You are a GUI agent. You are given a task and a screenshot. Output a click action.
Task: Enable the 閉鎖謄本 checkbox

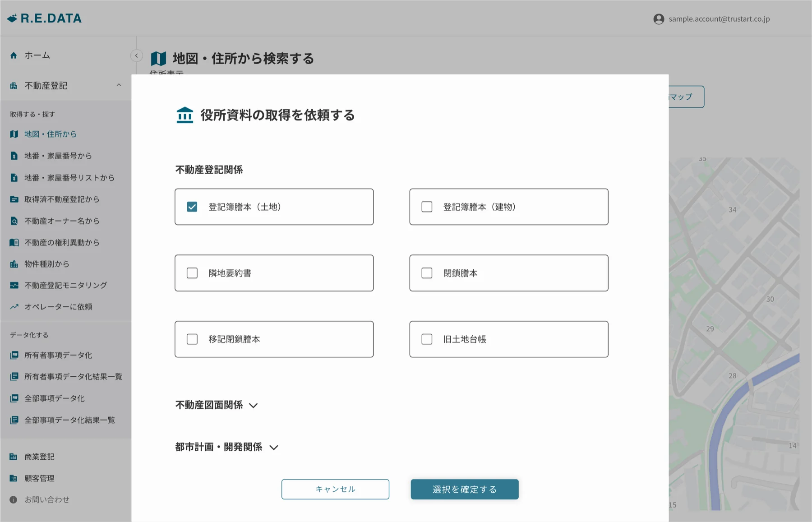click(x=427, y=273)
